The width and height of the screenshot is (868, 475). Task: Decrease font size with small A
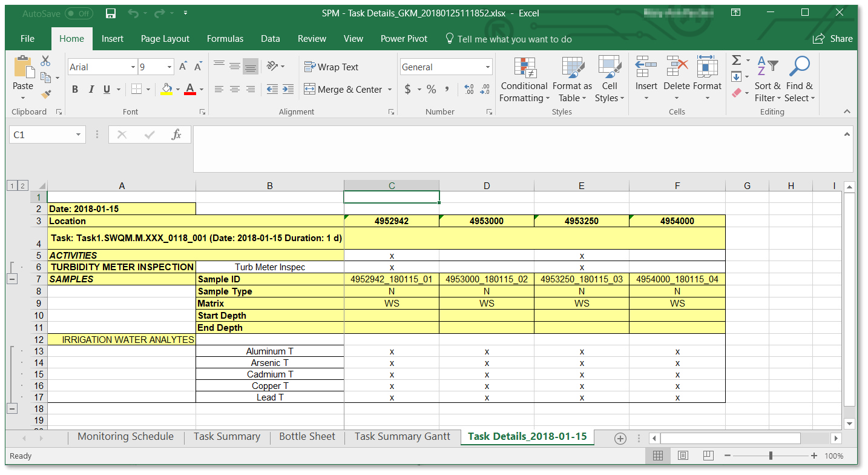pos(198,67)
